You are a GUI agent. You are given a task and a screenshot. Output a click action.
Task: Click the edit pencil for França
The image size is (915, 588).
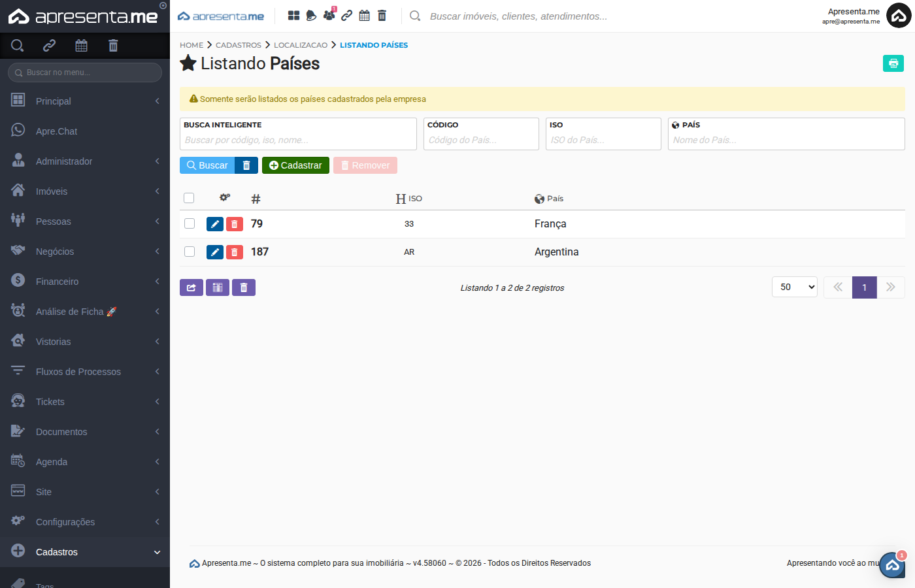[215, 224]
